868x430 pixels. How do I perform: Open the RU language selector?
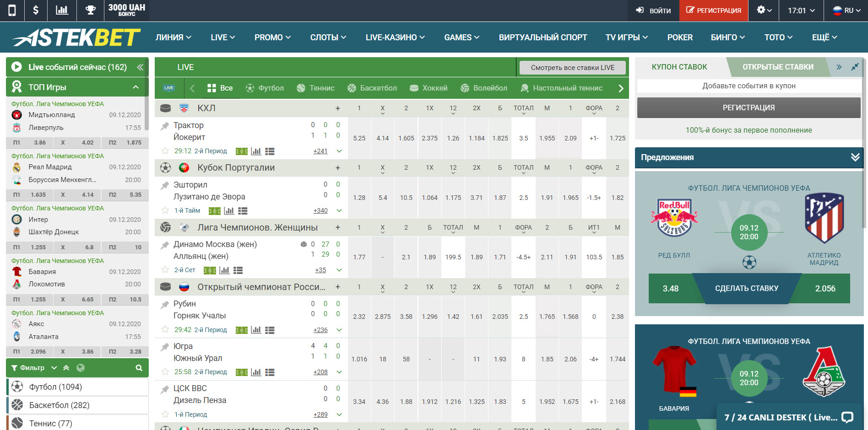[846, 11]
